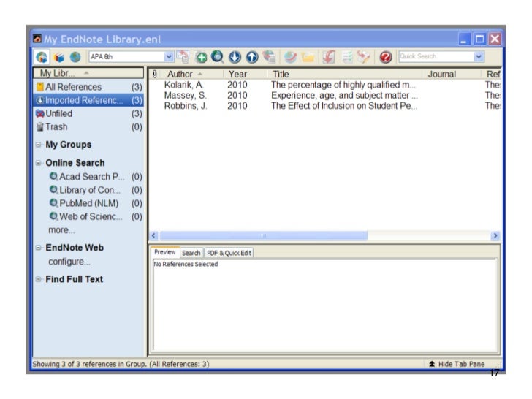The image size is (532, 399).
Task: Click the horizontal scrollbar thumb in reference list
Action: pyautogui.click(x=264, y=235)
